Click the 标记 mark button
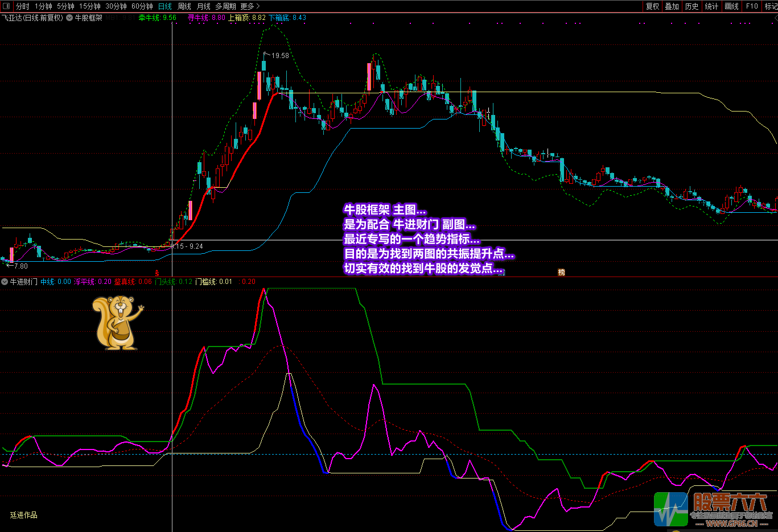This screenshot has width=778, height=532. [771, 6]
